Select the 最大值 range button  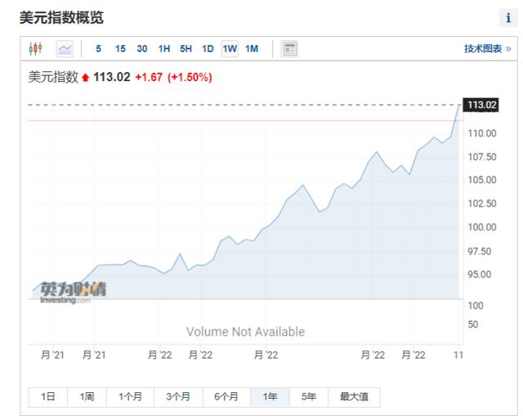tap(354, 397)
